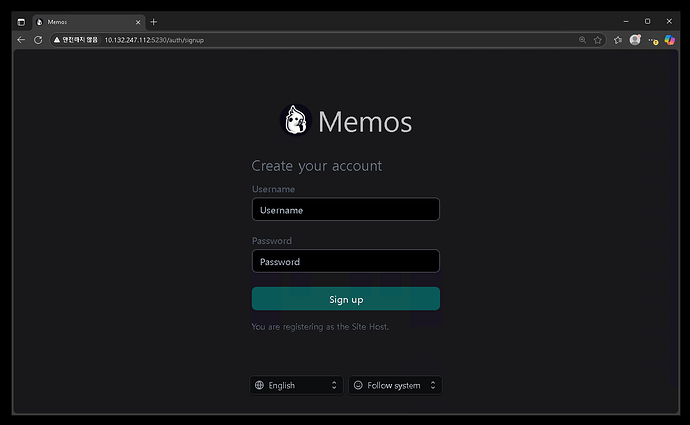This screenshot has width=690, height=425.
Task: Click the Password label above the field
Action: 272,241
